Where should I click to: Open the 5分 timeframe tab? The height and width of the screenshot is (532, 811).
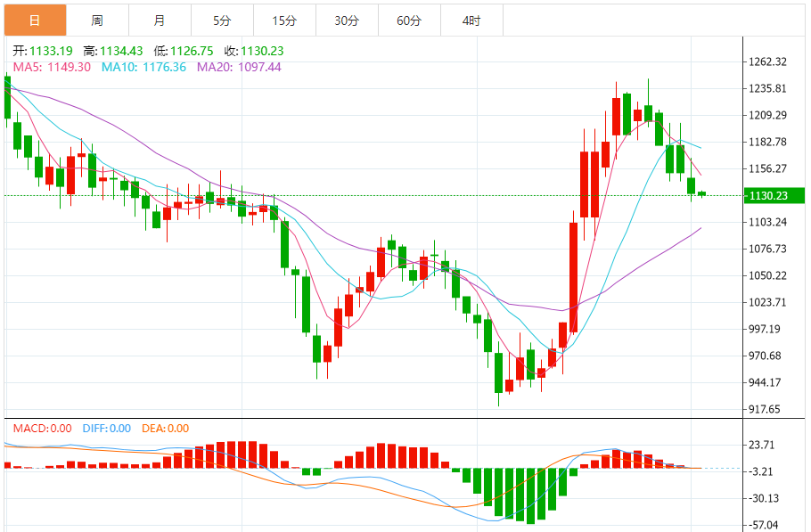tap(222, 20)
